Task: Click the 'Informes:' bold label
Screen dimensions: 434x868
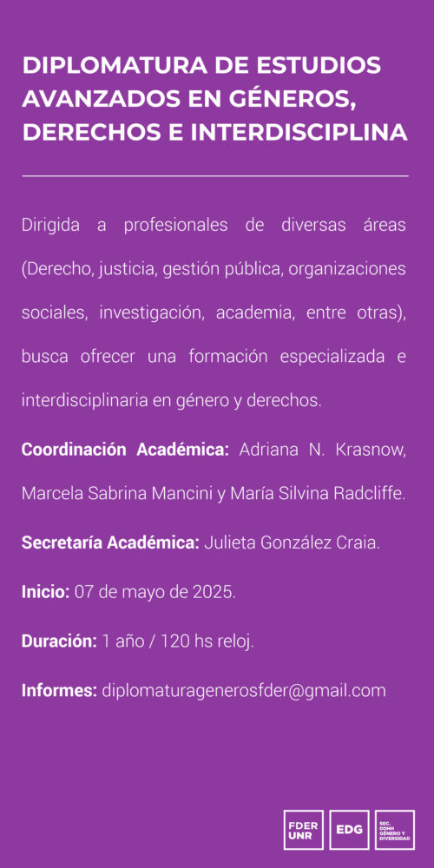Action: coord(60,691)
